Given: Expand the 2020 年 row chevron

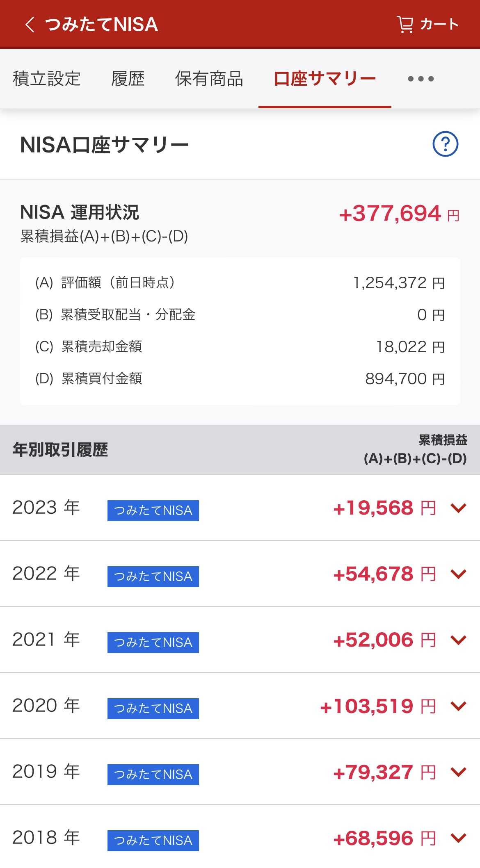Looking at the screenshot, I should (458, 706).
